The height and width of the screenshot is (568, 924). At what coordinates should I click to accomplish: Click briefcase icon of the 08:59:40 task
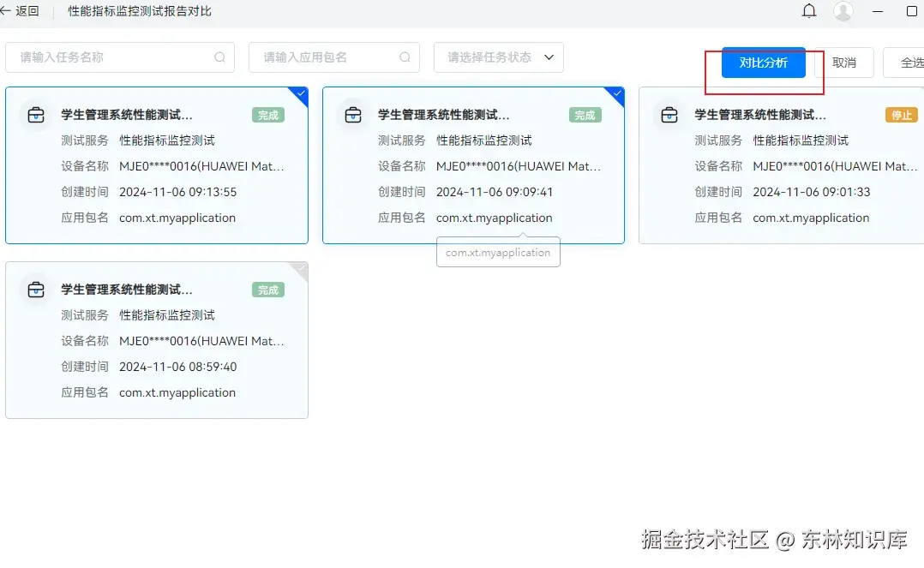(36, 290)
